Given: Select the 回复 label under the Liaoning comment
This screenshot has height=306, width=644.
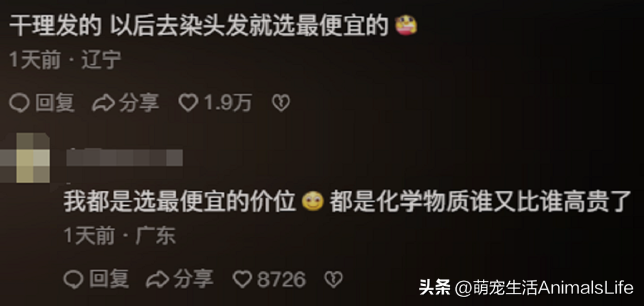Looking at the screenshot, I should [x=55, y=103].
